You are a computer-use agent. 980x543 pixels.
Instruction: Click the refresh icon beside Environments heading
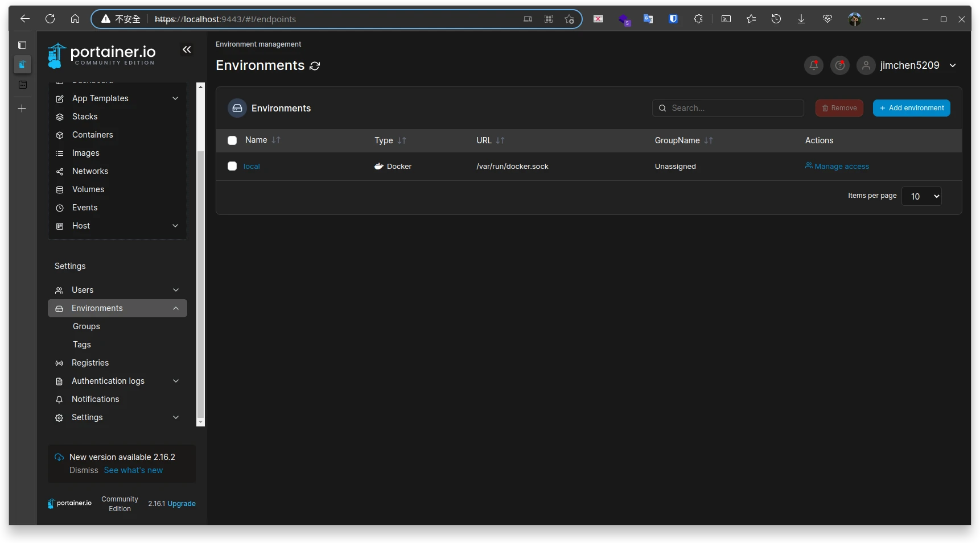[x=315, y=66]
